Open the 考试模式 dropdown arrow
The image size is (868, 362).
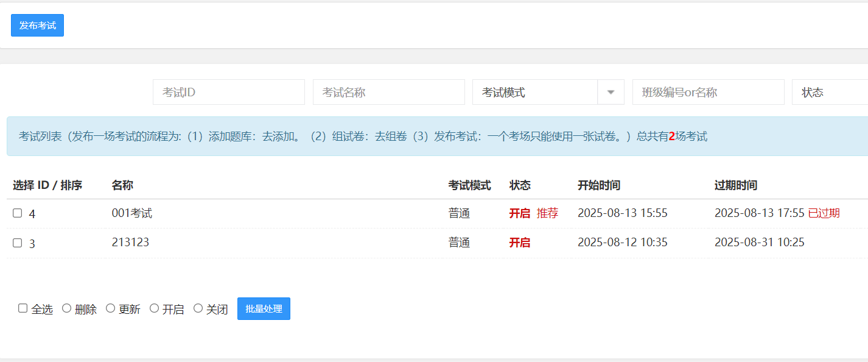[611, 92]
